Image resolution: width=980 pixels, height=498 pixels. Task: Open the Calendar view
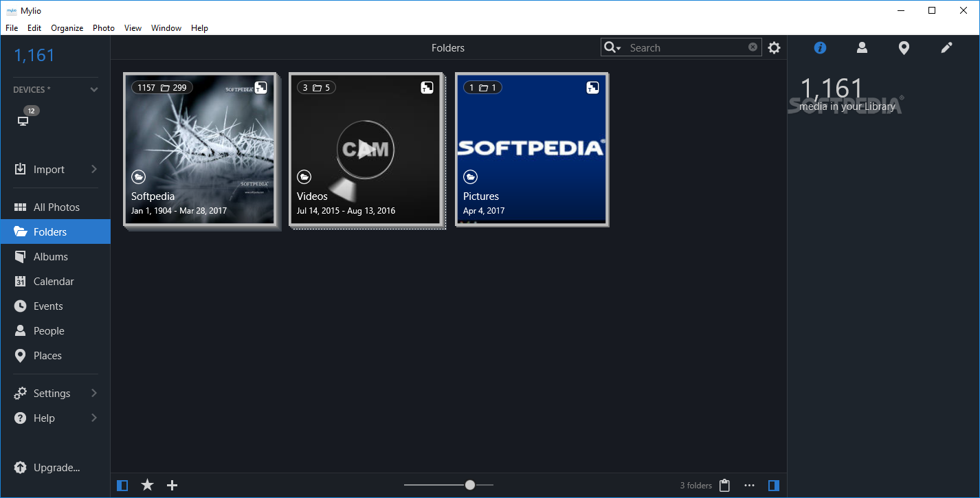click(55, 282)
